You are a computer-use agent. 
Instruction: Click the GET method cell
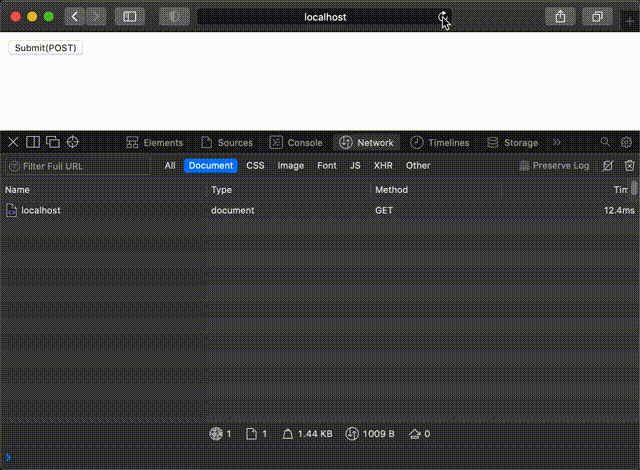coord(384,211)
